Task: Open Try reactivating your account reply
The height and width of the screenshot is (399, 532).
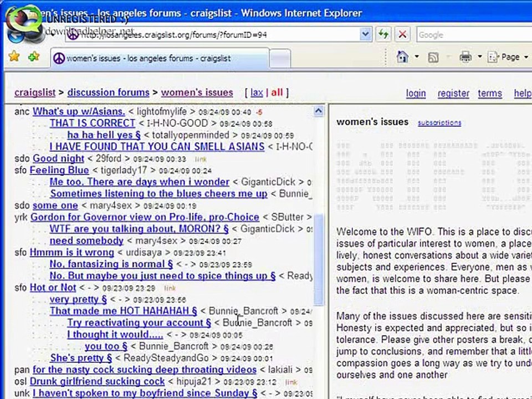Action: pos(139,323)
